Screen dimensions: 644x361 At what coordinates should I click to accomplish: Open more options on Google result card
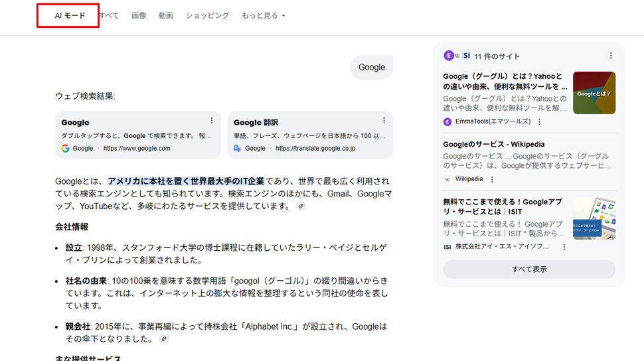coord(212,120)
